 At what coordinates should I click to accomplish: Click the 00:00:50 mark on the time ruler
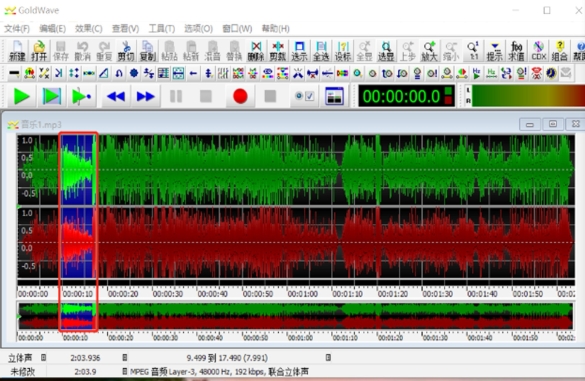click(x=258, y=294)
